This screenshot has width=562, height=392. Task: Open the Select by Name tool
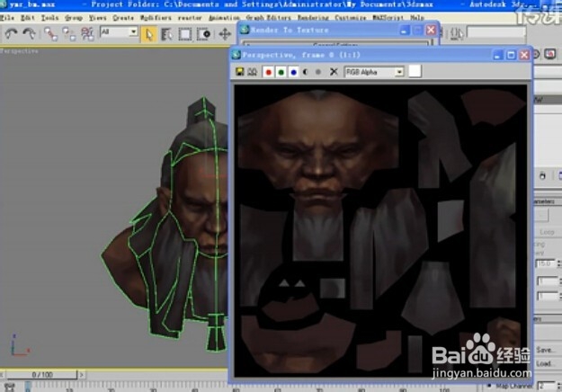click(x=166, y=34)
